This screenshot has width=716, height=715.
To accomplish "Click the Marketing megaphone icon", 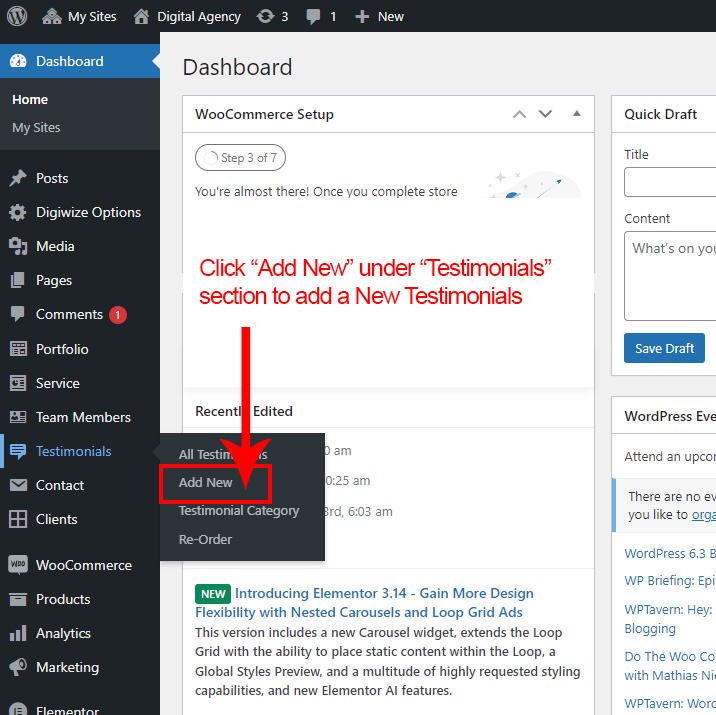I will coord(18,667).
